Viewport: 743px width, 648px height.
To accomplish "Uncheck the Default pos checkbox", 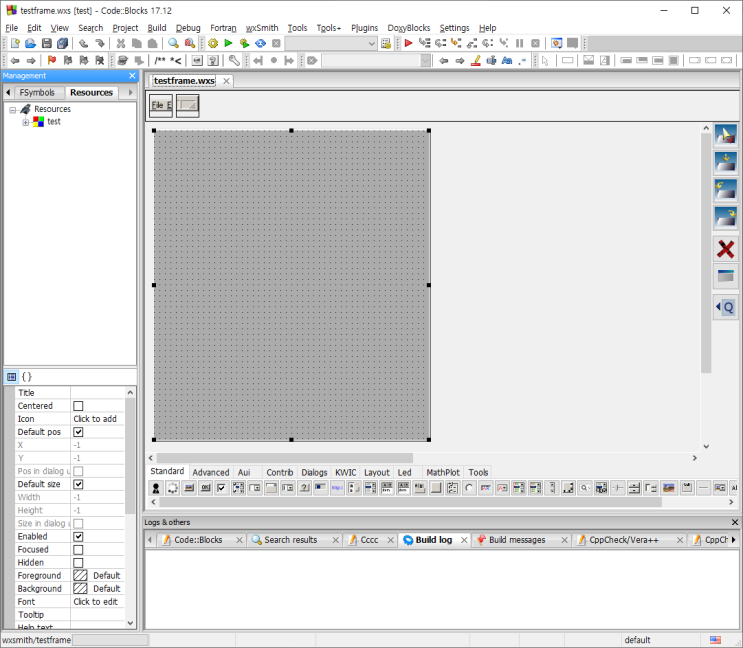I will (x=78, y=432).
